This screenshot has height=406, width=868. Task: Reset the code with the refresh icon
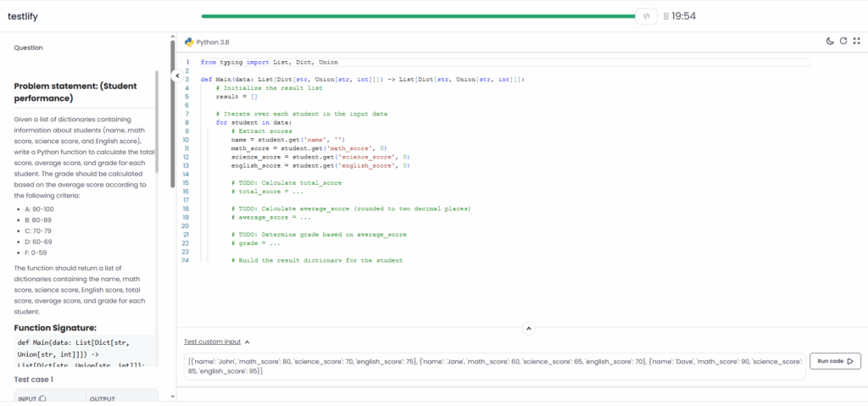pyautogui.click(x=843, y=41)
